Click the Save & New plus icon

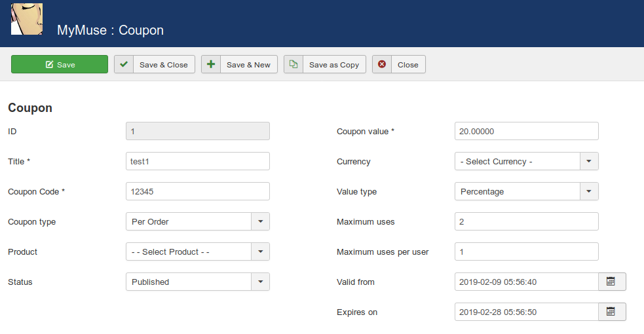[x=211, y=64]
